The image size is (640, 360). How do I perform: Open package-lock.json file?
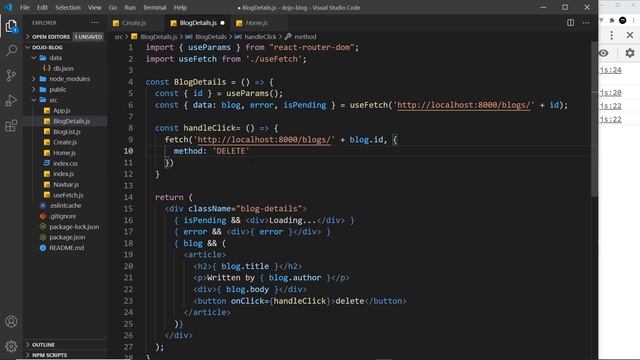coord(74,227)
